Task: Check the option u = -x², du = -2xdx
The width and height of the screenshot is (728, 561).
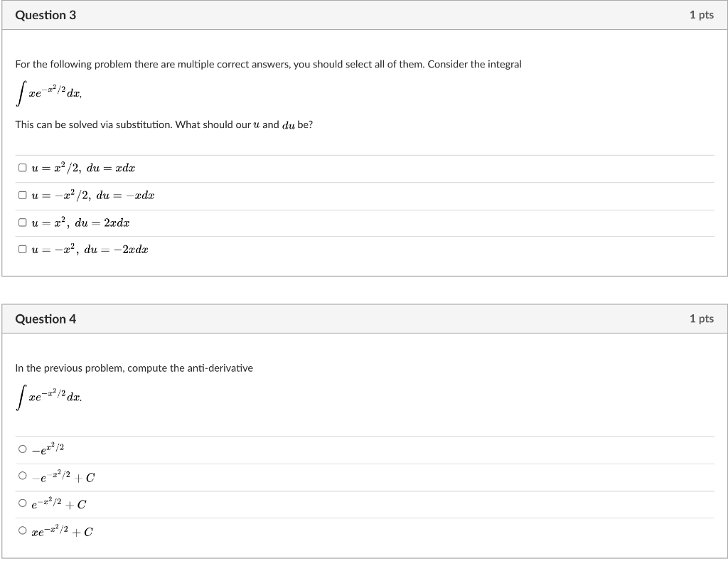Action: coord(22,249)
